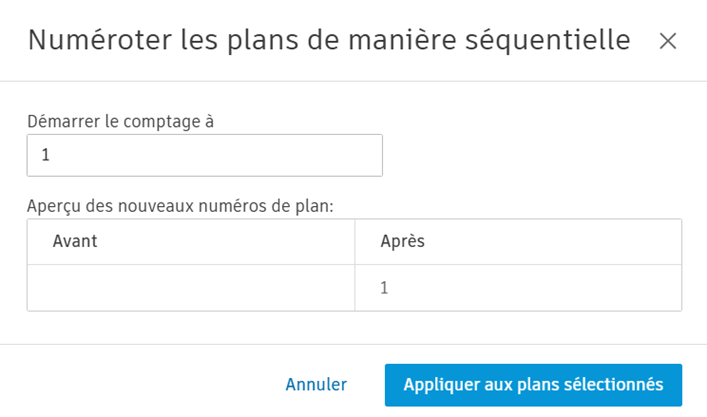Viewport: 707px width, 417px height.
Task: Click the '1' cell under Après
Action: point(385,288)
